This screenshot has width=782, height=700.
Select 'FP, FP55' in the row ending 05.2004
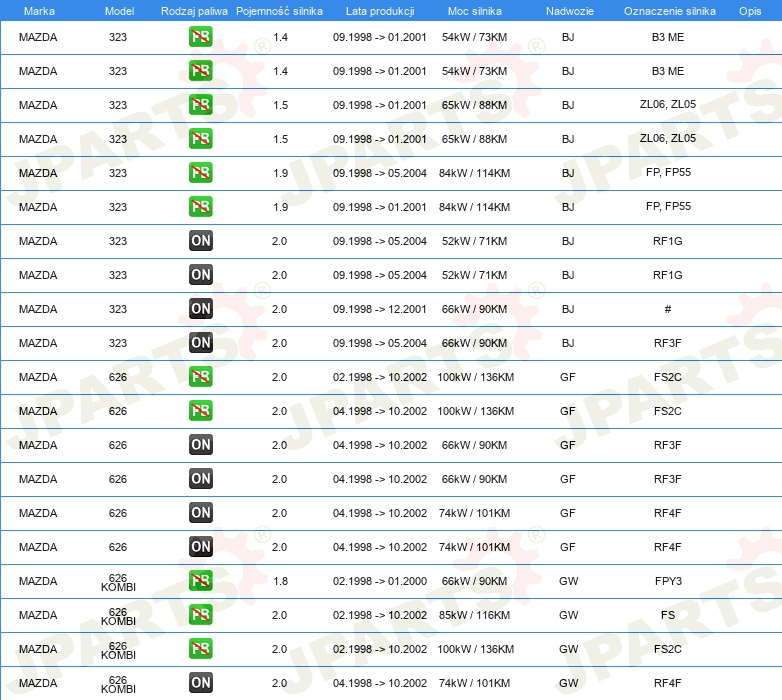[668, 173]
